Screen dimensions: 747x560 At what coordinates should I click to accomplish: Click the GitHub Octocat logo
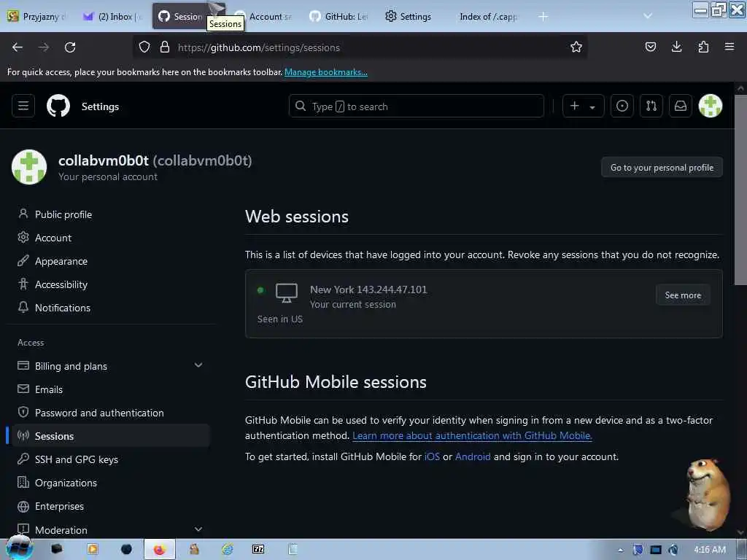[x=58, y=106]
